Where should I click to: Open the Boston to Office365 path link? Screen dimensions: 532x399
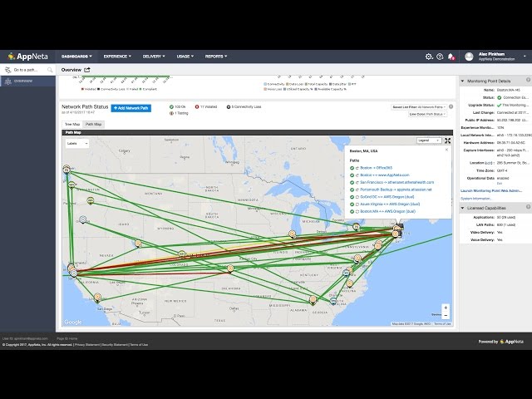click(x=376, y=168)
